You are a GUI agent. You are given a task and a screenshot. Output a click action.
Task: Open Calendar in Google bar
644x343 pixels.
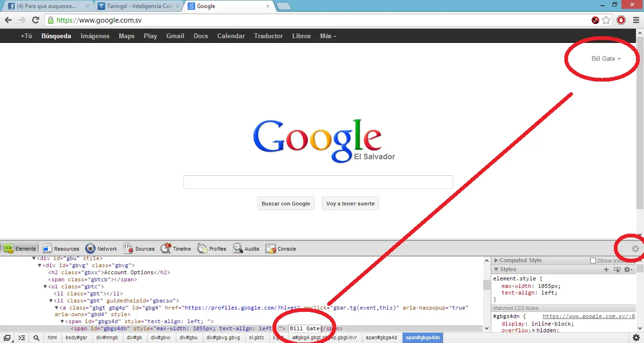coord(231,36)
